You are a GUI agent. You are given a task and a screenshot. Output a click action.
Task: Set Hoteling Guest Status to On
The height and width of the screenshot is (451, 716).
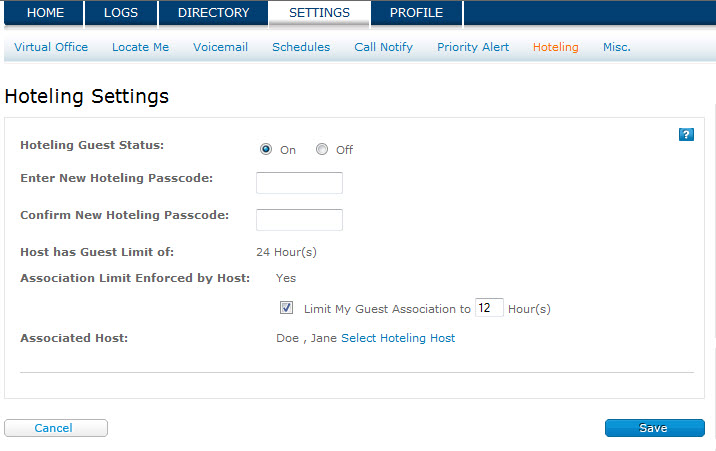pos(266,149)
